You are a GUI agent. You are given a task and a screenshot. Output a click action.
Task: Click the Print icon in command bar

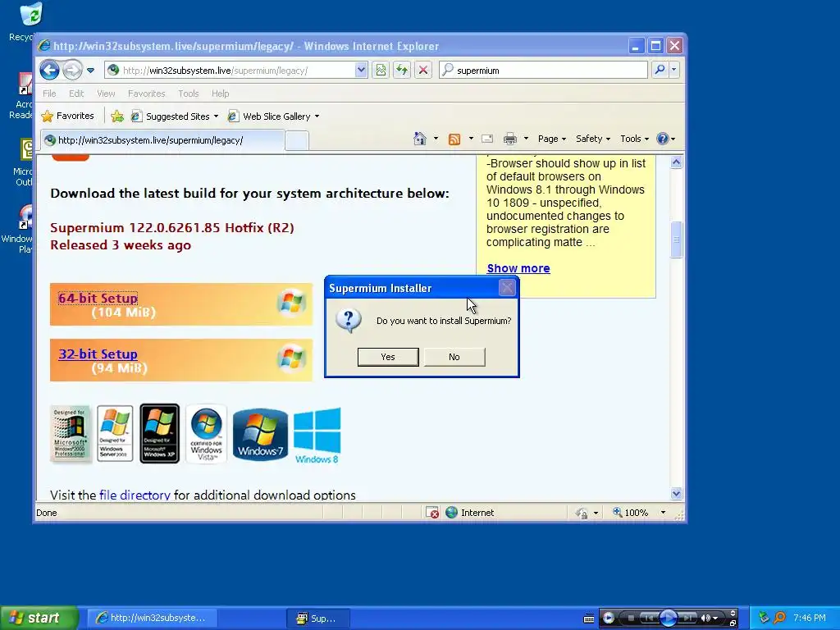510,139
